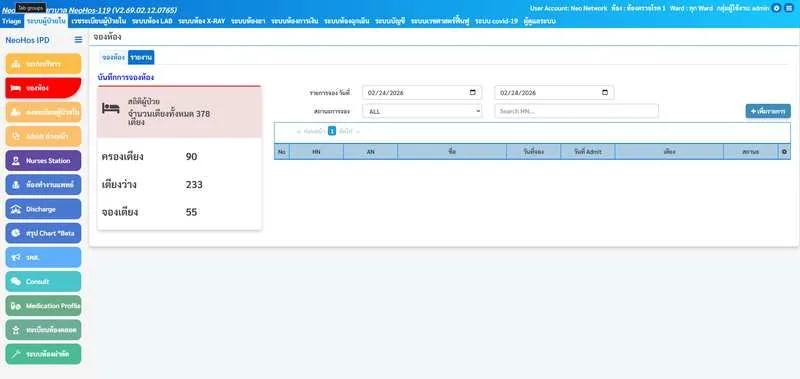Click the NeoHos IPD sidebar title
The height and width of the screenshot is (379, 800).
click(28, 40)
